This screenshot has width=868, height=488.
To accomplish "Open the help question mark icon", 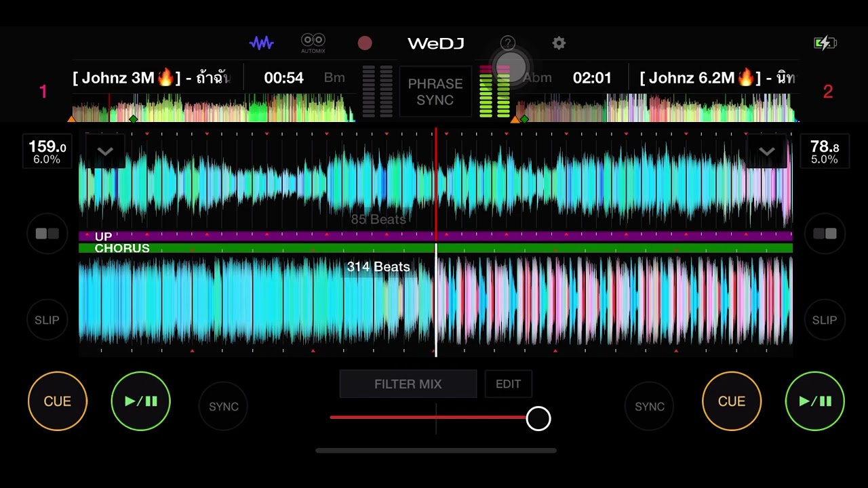I will click(x=507, y=43).
